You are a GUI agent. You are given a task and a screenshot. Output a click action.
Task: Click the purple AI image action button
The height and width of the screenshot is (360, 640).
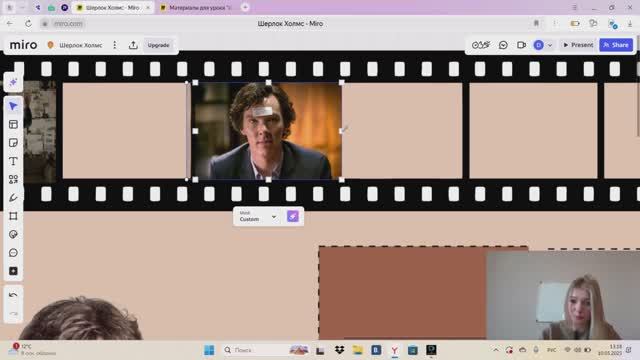(x=293, y=216)
